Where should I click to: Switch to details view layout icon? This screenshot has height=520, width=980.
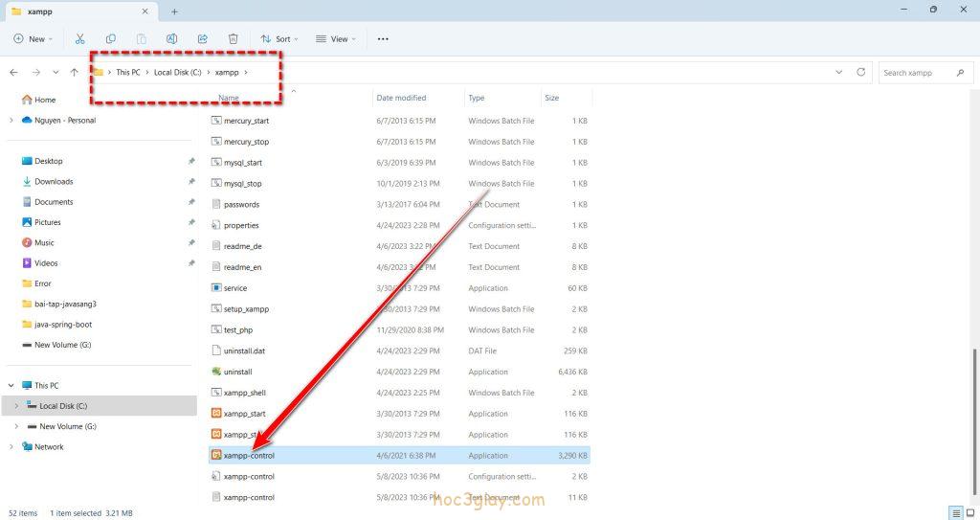tap(956, 513)
